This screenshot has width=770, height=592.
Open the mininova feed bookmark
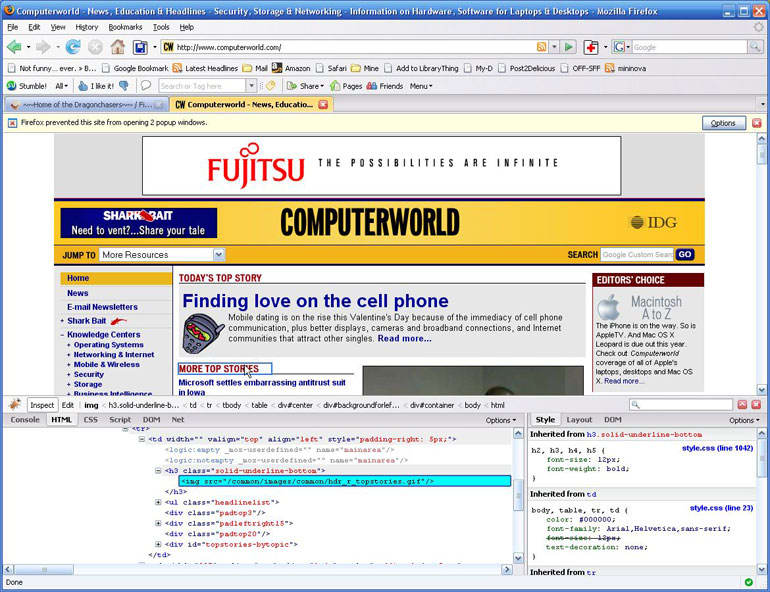(x=626, y=68)
